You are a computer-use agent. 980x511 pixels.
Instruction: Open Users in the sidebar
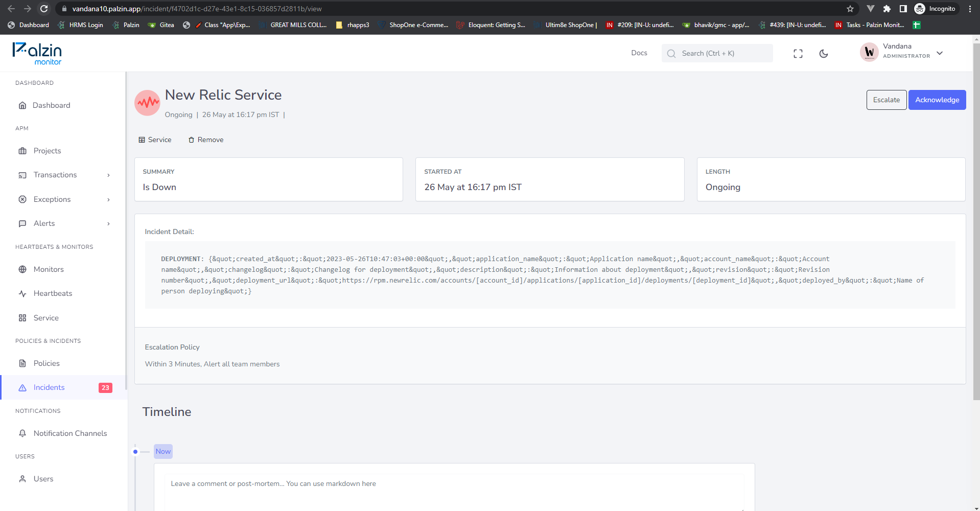(43, 479)
